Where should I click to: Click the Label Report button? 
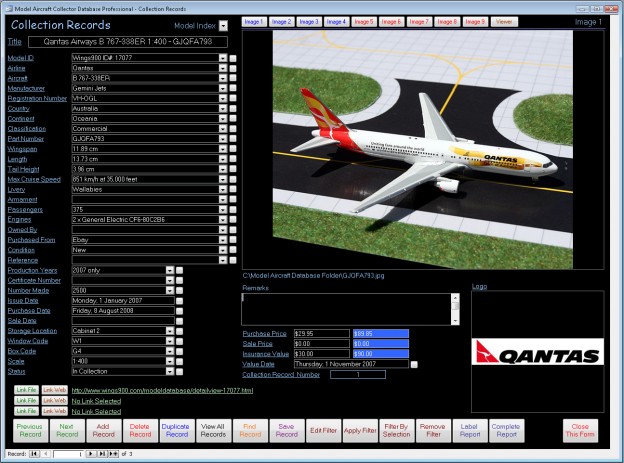470,430
